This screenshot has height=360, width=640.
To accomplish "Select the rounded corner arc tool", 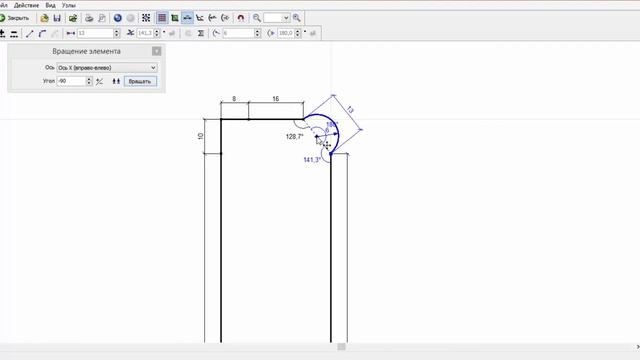I will pos(42,33).
